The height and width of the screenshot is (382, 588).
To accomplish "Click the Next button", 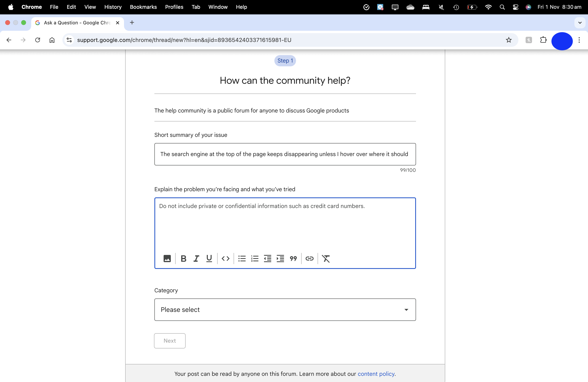I will (170, 340).
